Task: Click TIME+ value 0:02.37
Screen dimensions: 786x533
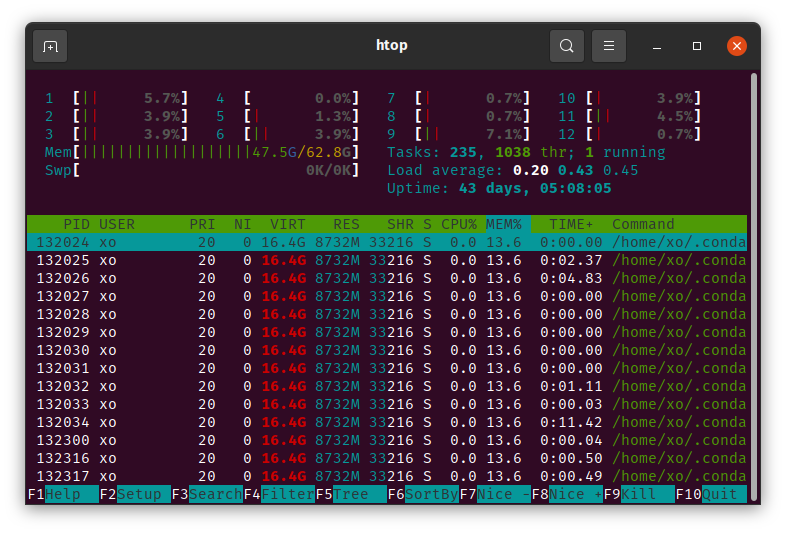Action: [571, 260]
